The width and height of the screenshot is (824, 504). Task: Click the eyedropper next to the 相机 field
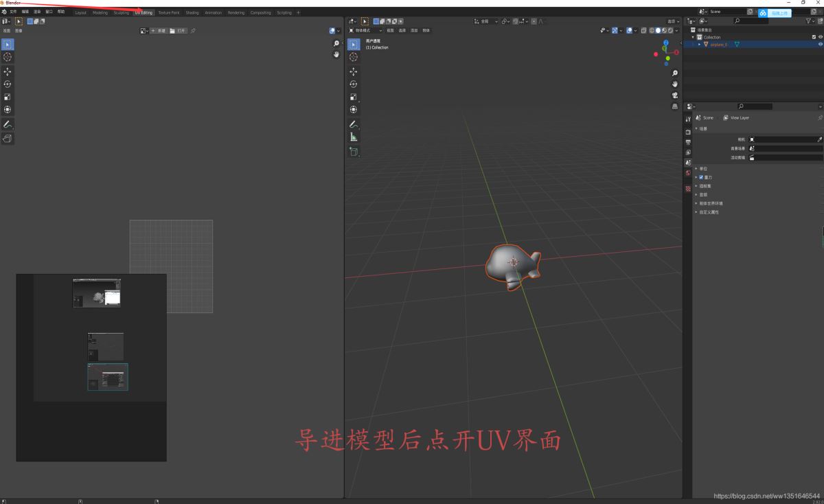click(x=818, y=139)
